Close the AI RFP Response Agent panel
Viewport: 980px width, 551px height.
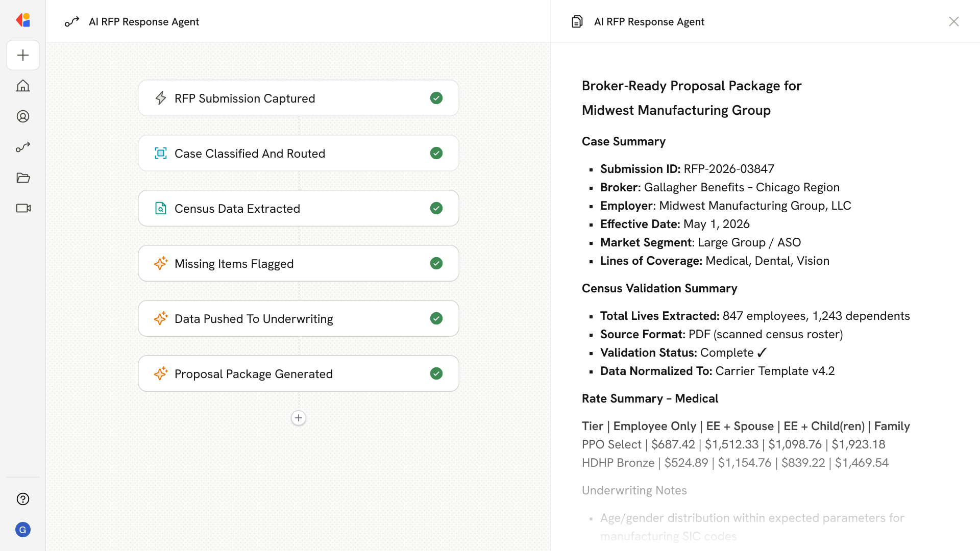pyautogui.click(x=953, y=21)
